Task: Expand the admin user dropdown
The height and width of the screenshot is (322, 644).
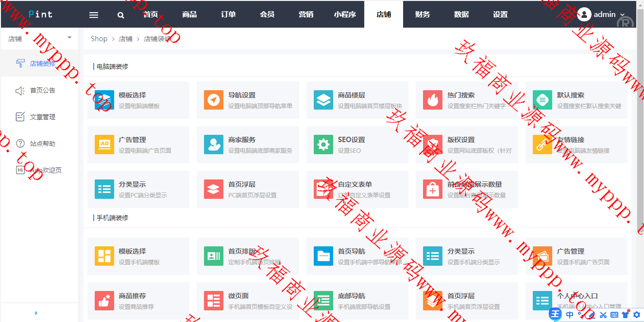Action: click(601, 15)
